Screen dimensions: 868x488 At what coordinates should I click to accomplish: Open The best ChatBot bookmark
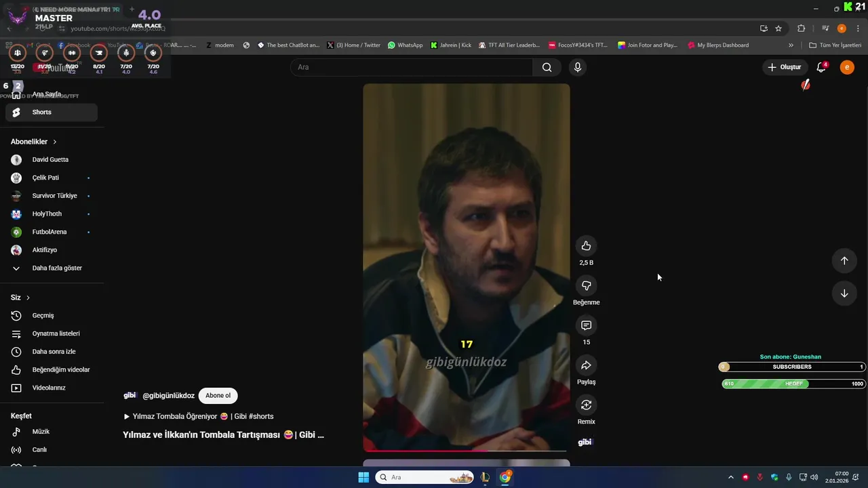coord(288,45)
